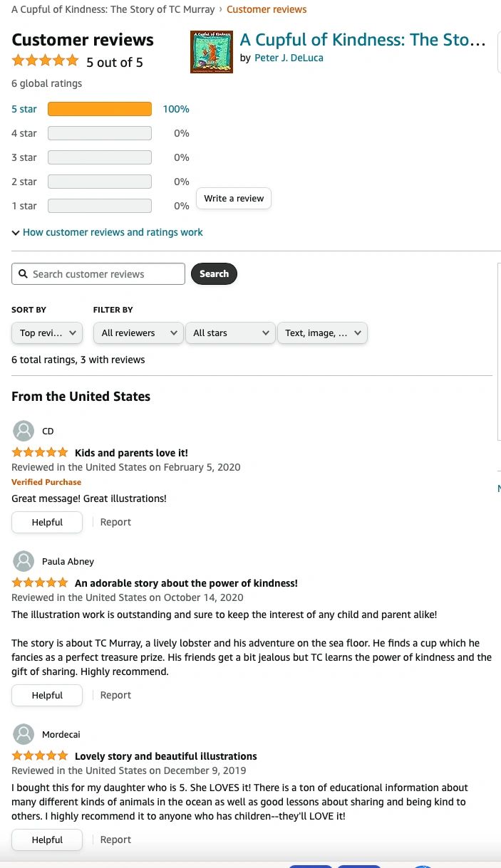Click star rating on Mordecai's review
The height and width of the screenshot is (868, 501).
click(40, 756)
